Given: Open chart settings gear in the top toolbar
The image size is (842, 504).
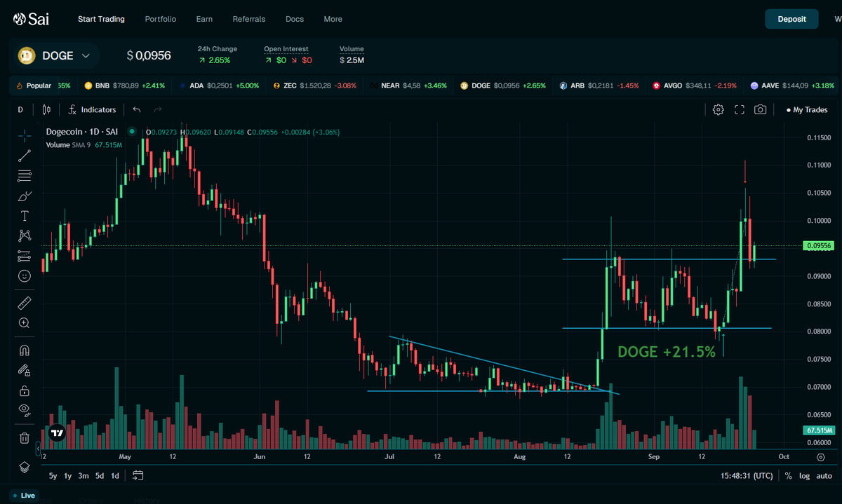Looking at the screenshot, I should click(x=718, y=109).
